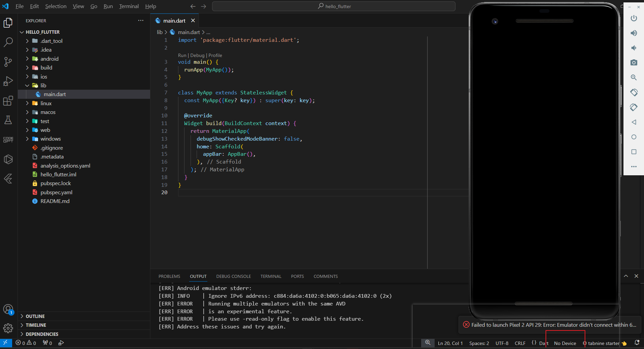Open the Source Control view
644x349 pixels.
point(8,62)
